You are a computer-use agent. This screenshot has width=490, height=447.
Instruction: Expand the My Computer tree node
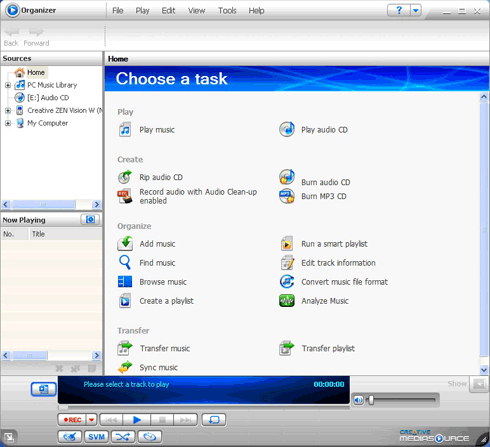point(8,123)
